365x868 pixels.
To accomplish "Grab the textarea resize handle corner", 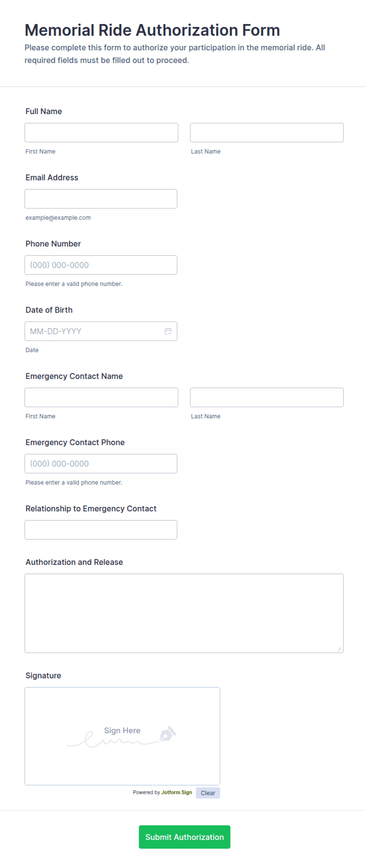I will [339, 649].
